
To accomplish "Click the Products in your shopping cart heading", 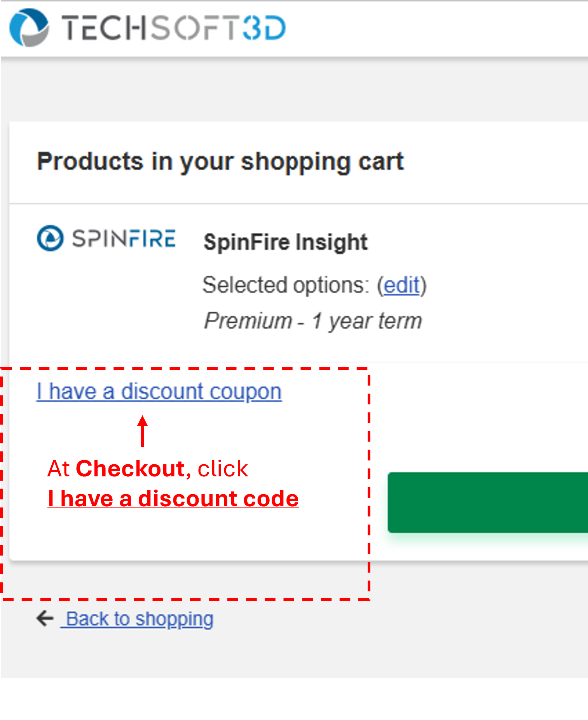I will click(220, 161).
